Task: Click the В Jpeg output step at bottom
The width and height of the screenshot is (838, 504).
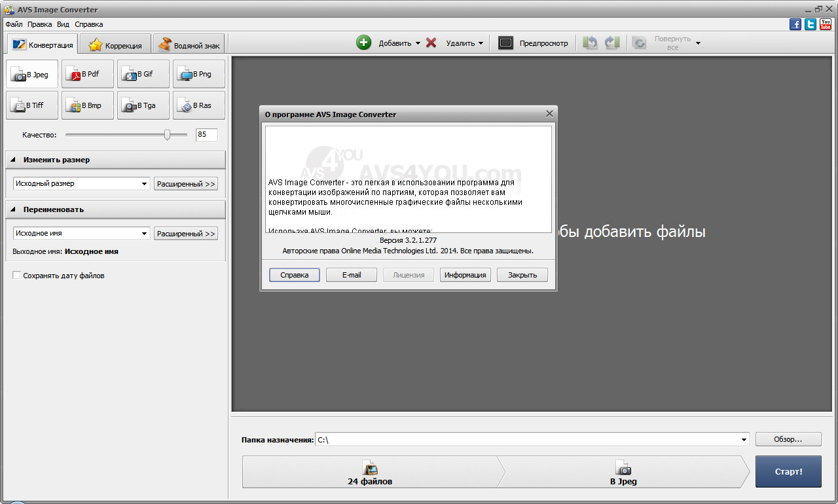Action: (623, 472)
